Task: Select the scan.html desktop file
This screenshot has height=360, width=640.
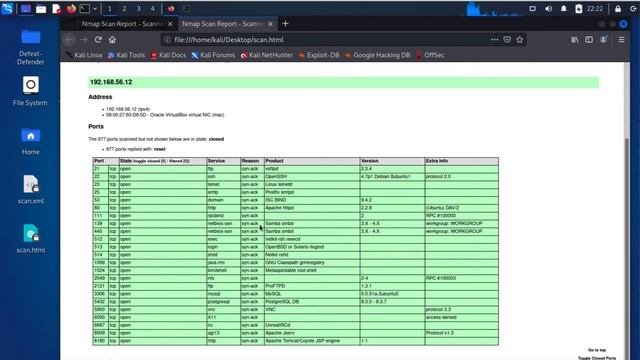Action: tap(31, 238)
